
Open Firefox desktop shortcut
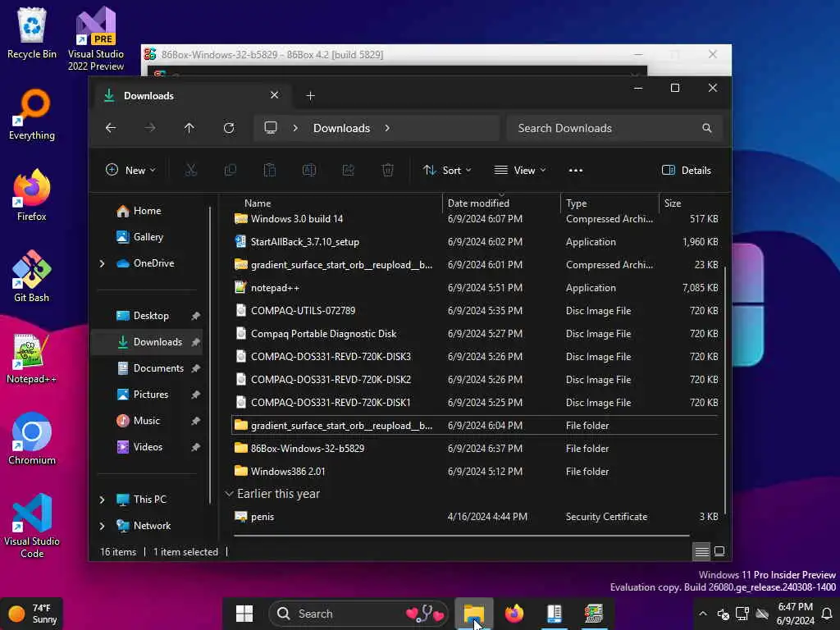click(32, 195)
